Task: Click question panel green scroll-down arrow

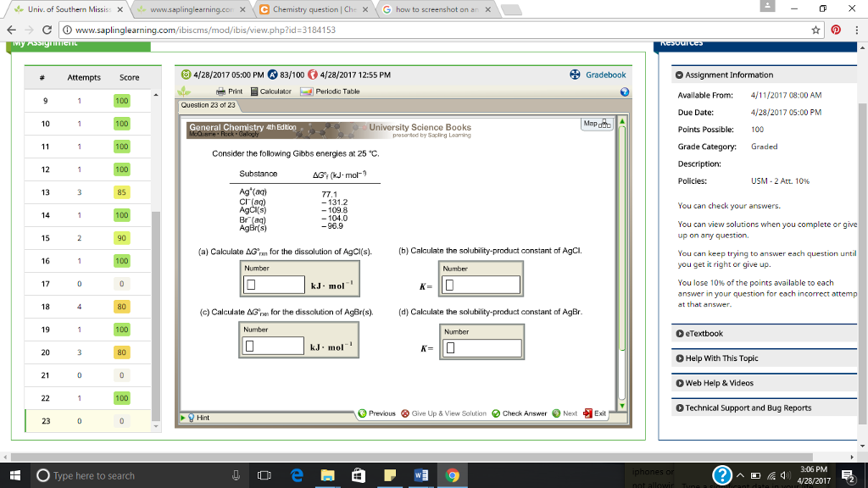Action: coord(622,406)
